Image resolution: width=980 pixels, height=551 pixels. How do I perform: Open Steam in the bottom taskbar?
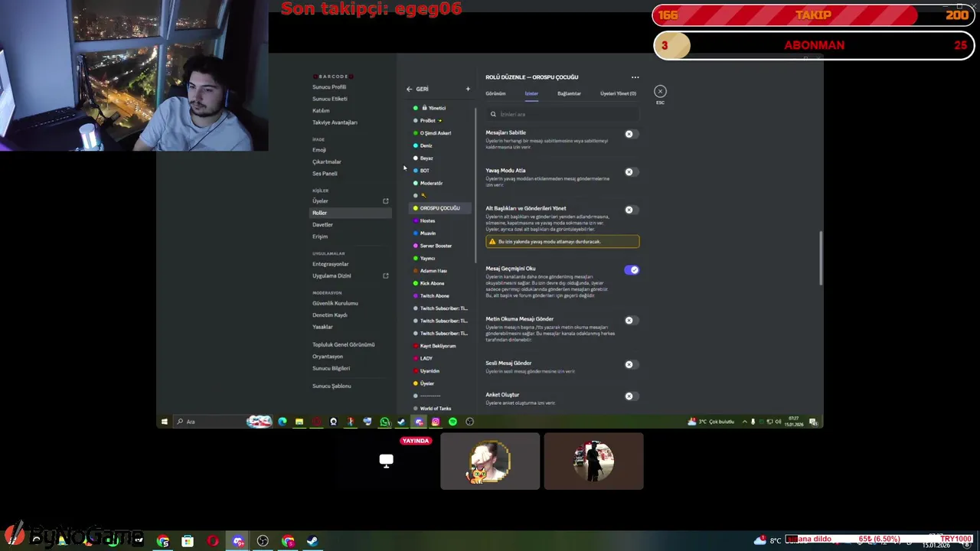pyautogui.click(x=312, y=541)
